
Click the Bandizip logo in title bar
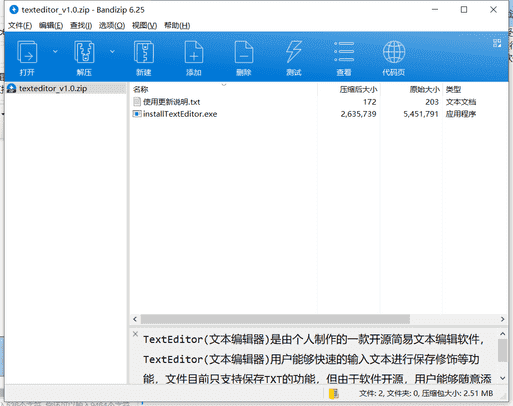pos(14,10)
